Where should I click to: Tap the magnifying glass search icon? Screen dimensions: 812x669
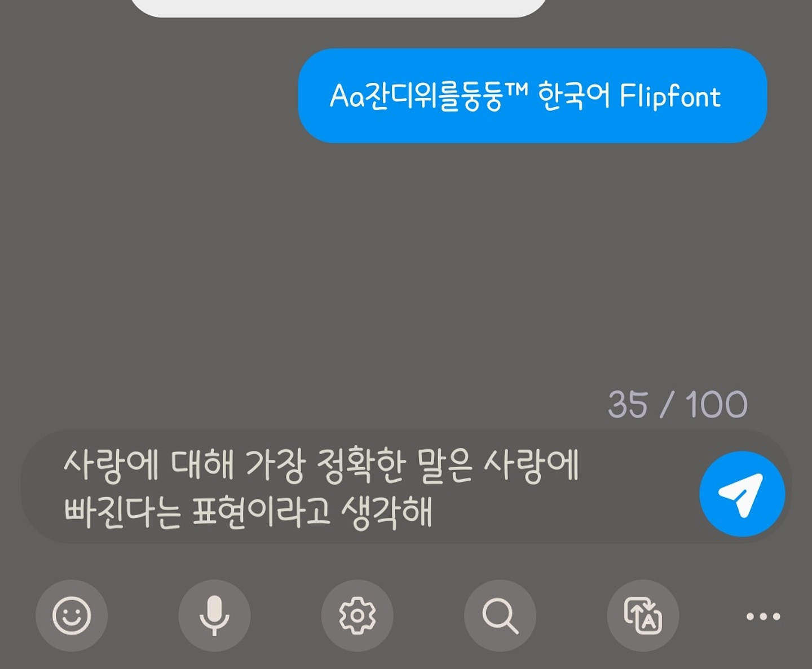tap(500, 615)
